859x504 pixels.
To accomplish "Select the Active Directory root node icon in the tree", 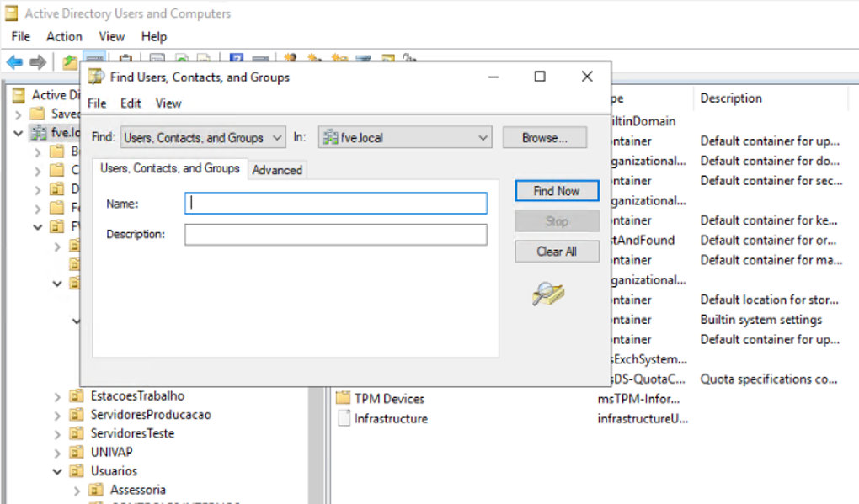I will 19,95.
